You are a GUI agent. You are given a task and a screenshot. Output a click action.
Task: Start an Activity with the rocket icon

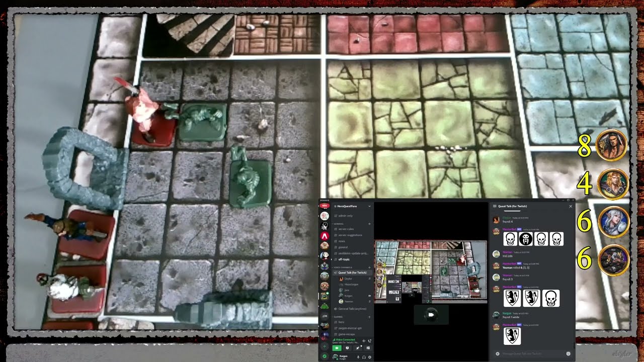358,348
